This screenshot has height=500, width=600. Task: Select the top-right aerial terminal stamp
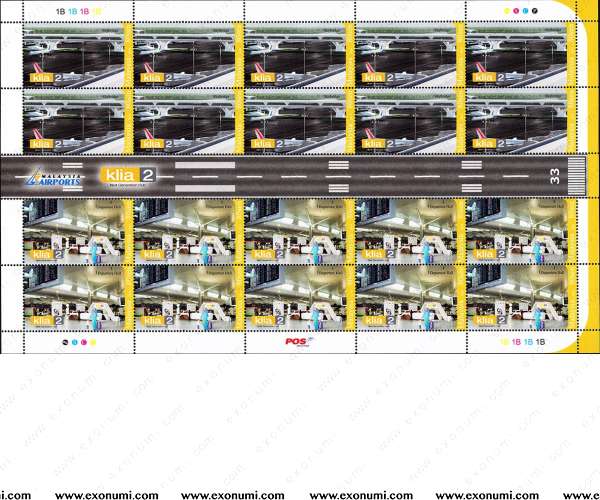[517, 55]
